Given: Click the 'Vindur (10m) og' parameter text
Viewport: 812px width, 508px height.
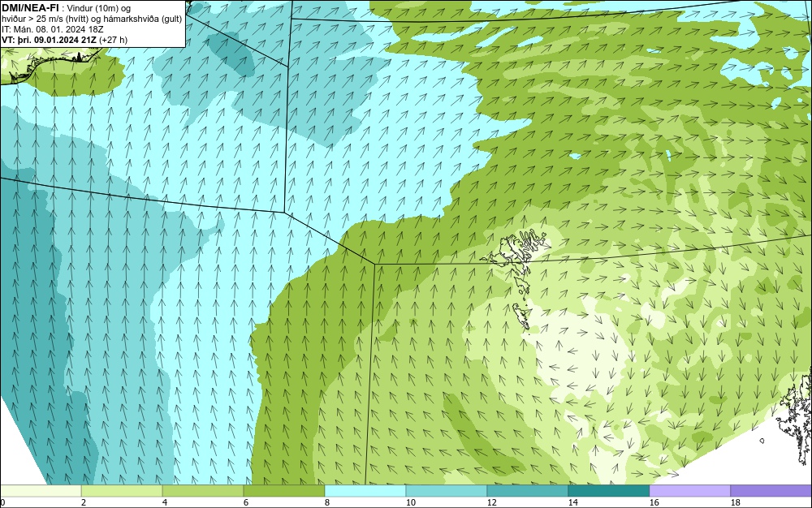Looking at the screenshot, I should click(100, 8).
